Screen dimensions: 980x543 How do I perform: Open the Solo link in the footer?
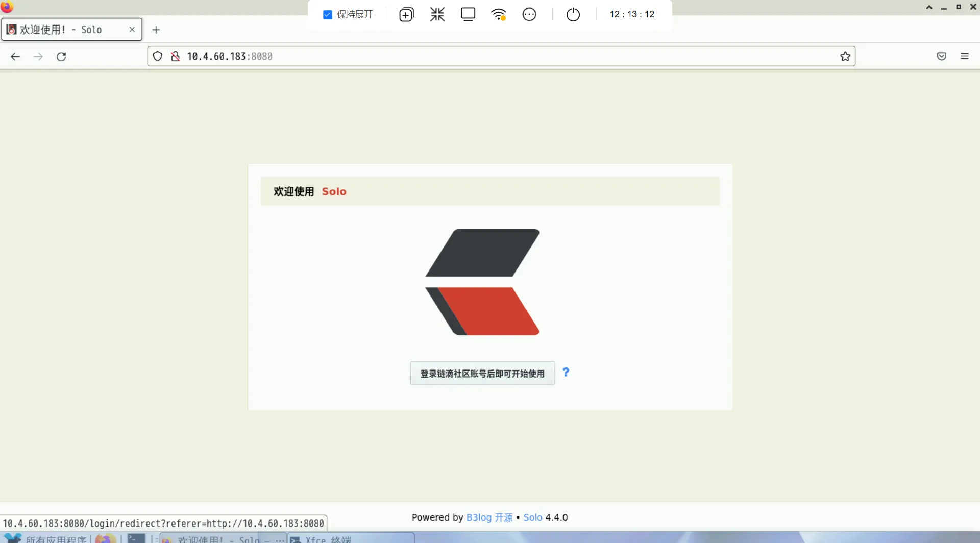click(533, 517)
